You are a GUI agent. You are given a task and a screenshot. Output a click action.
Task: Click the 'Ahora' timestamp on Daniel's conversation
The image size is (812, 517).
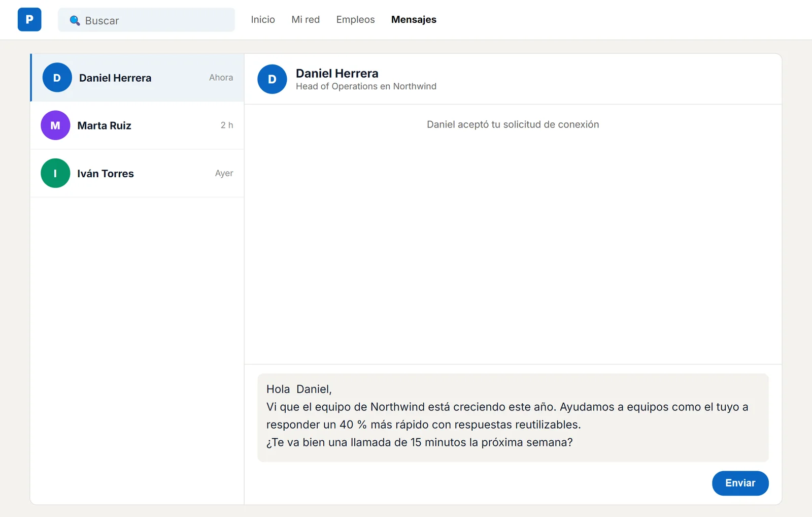[221, 78]
